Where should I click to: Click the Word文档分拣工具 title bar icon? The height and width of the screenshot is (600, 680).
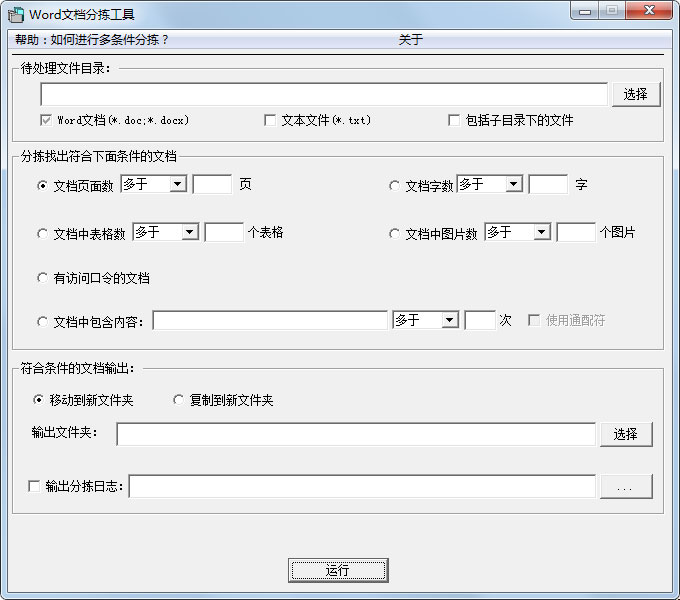point(16,14)
